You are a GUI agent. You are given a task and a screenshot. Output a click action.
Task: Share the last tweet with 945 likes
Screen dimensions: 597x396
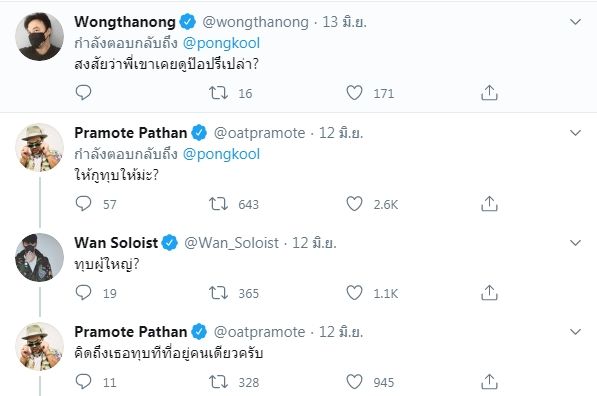(489, 382)
